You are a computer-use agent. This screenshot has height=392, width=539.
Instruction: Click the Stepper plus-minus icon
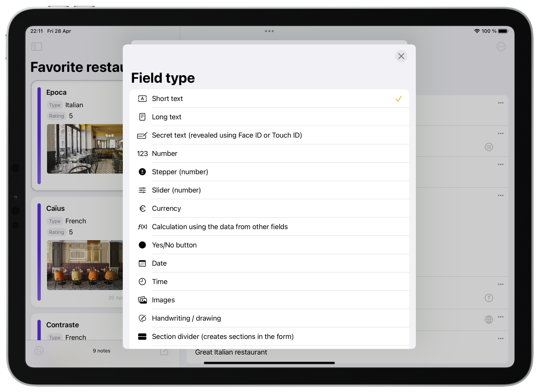[x=142, y=172]
